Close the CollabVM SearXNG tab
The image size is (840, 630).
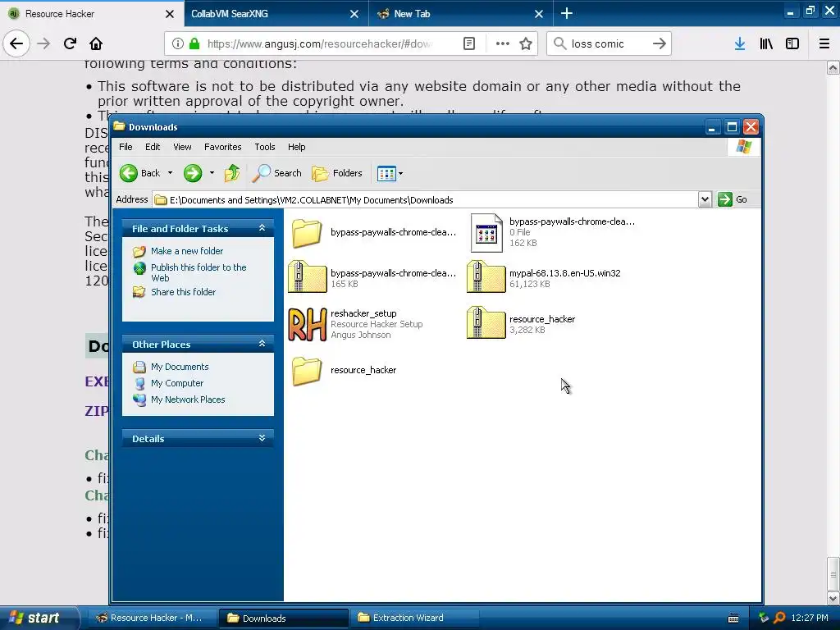point(354,14)
